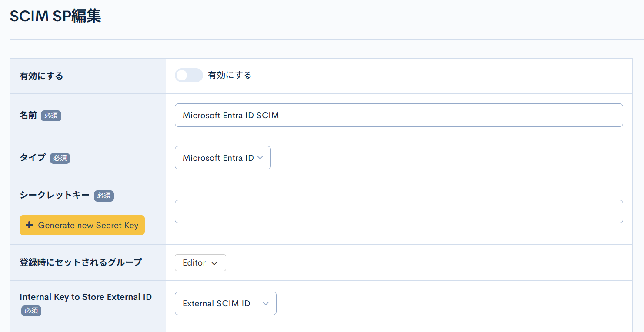Click the arrow icon in Editor dropdown

214,263
